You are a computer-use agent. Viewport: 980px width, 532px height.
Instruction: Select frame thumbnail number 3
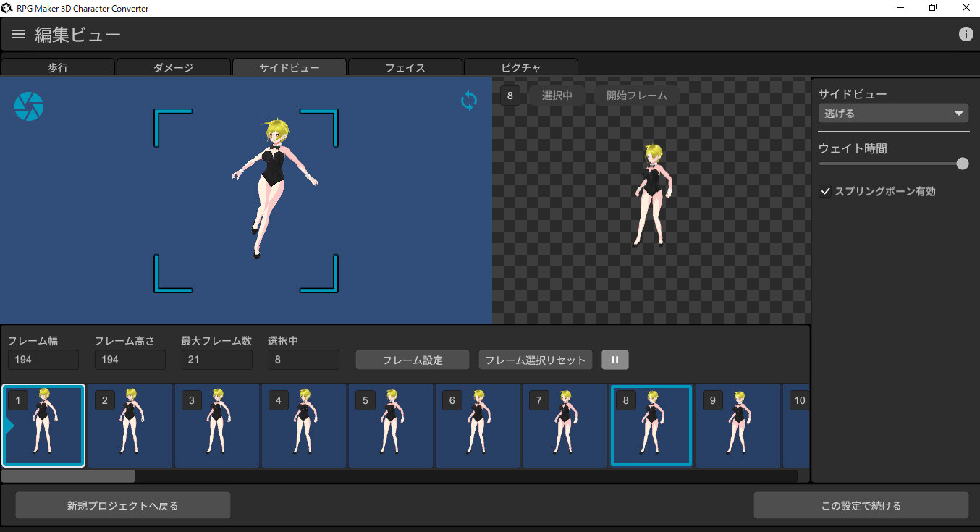click(217, 426)
